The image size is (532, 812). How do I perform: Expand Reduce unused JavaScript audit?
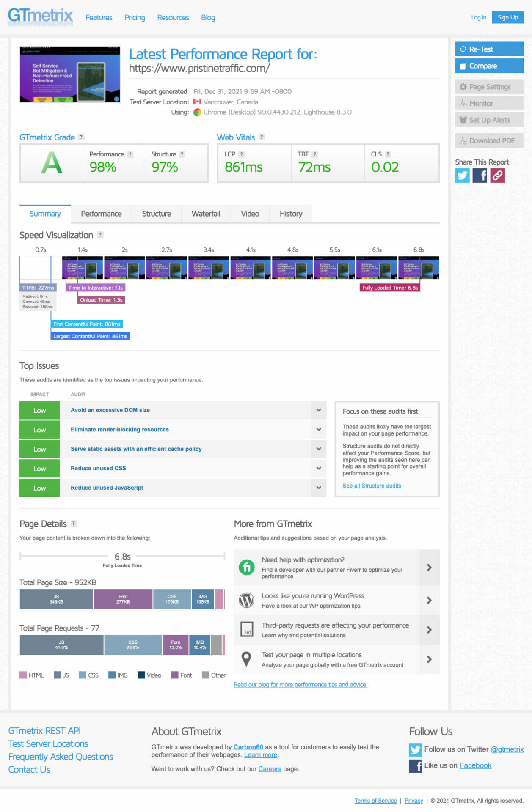pyautogui.click(x=319, y=488)
